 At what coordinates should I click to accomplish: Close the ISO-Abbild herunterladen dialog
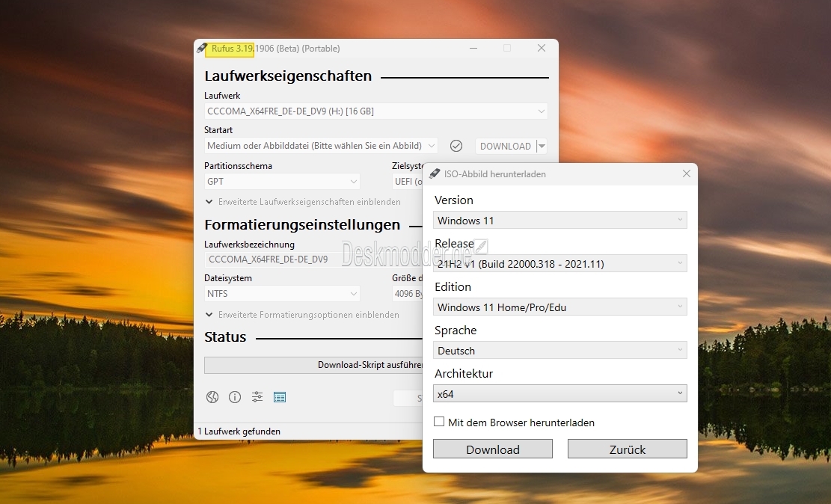tap(687, 173)
